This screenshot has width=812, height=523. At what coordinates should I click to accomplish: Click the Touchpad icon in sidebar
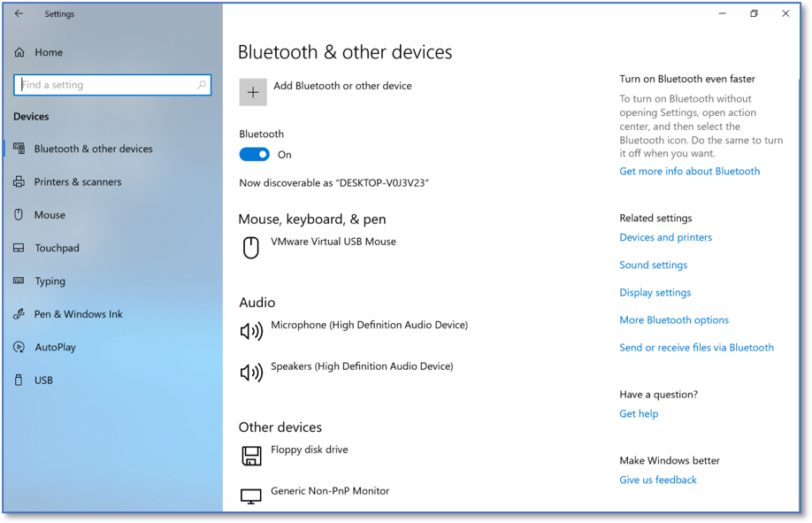pyautogui.click(x=19, y=248)
